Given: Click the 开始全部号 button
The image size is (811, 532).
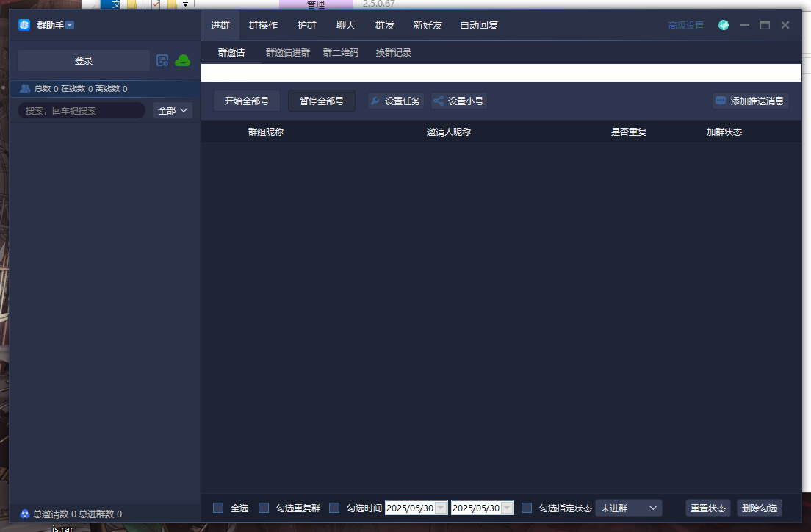Looking at the screenshot, I should coord(247,101).
